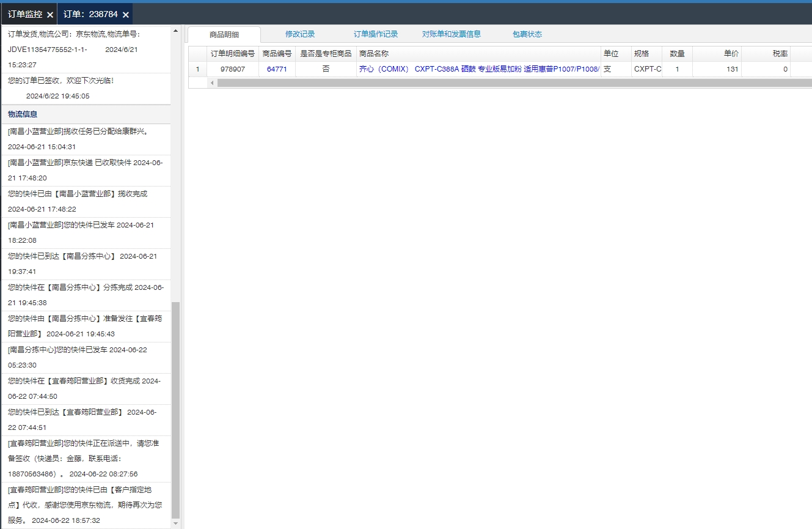812x529 pixels.
Task: Click the spec cell CXPT-C
Action: (x=646, y=69)
